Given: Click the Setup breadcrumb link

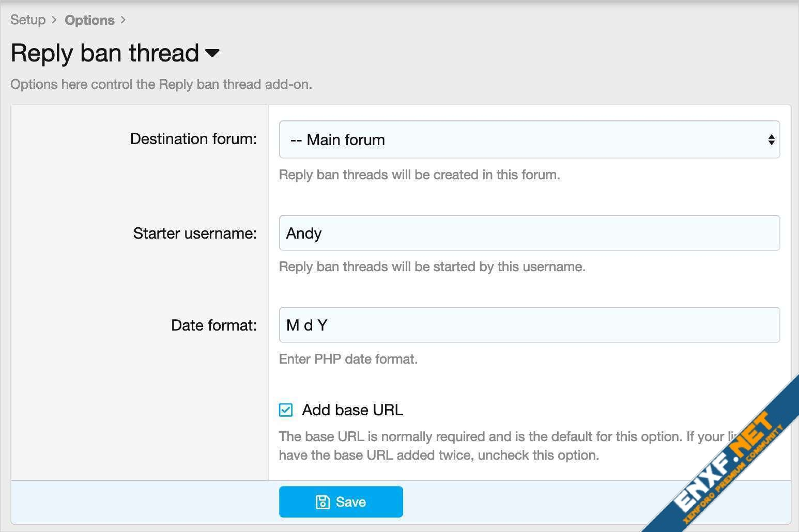Looking at the screenshot, I should pyautogui.click(x=28, y=20).
